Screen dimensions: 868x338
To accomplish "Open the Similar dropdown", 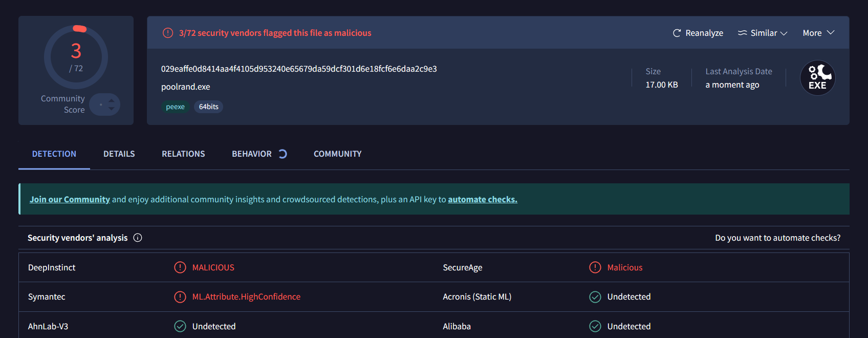I will pyautogui.click(x=763, y=33).
